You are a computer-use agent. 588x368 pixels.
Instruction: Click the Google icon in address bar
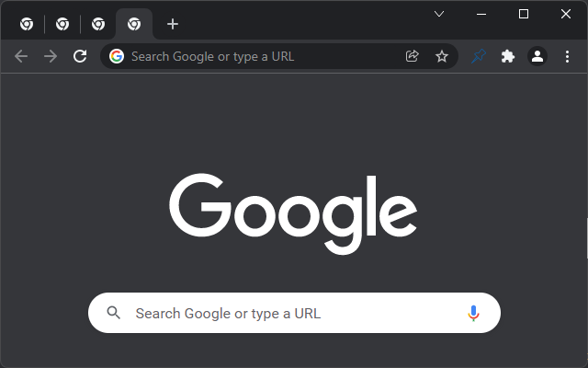(117, 56)
